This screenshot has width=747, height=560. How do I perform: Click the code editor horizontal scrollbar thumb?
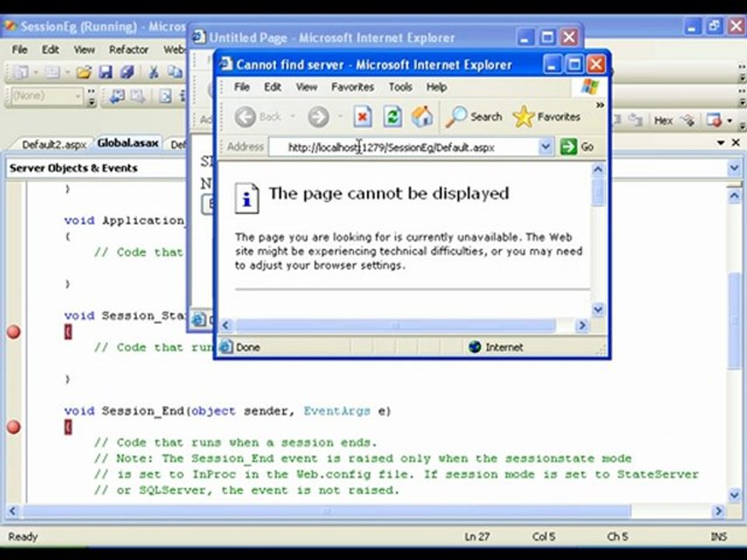click(x=328, y=511)
